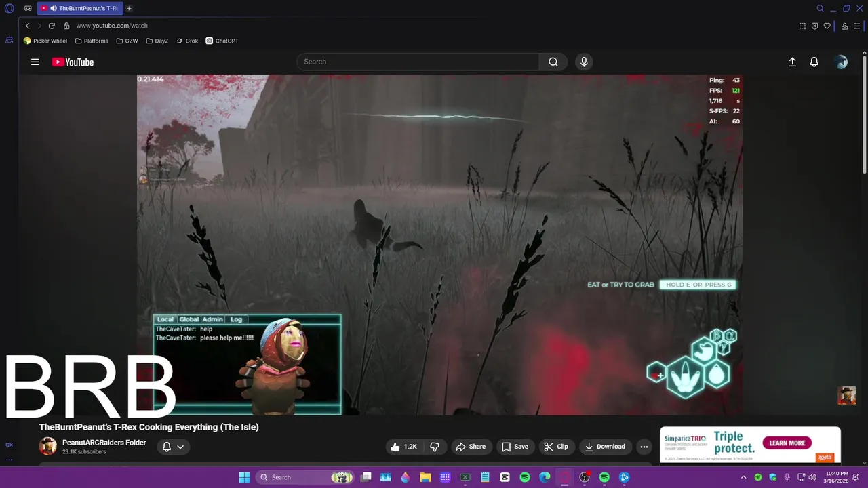Open more actions three-dots menu
This screenshot has width=868, height=488.
click(644, 447)
